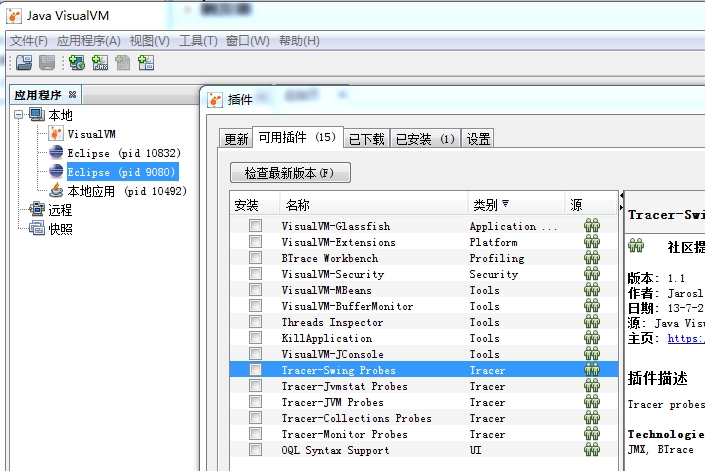This screenshot has height=471, width=705.
Task: Click the 远程 network icon
Action: coord(37,209)
